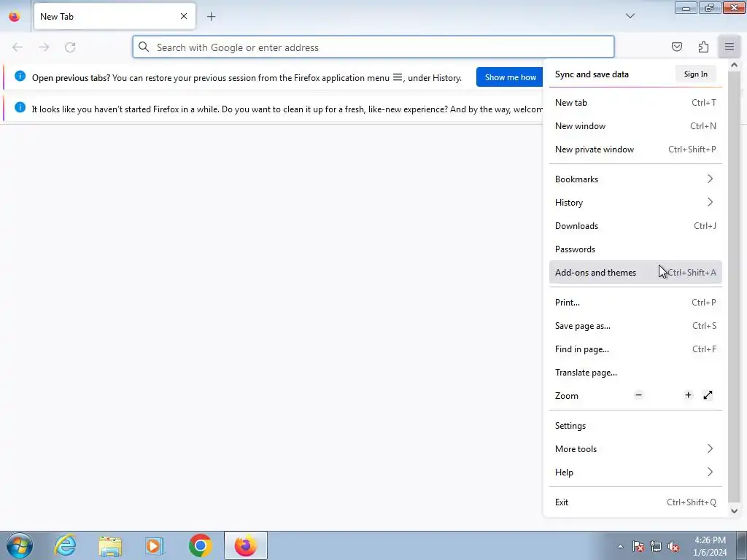
Task: Choose Find in page...
Action: (x=635, y=349)
